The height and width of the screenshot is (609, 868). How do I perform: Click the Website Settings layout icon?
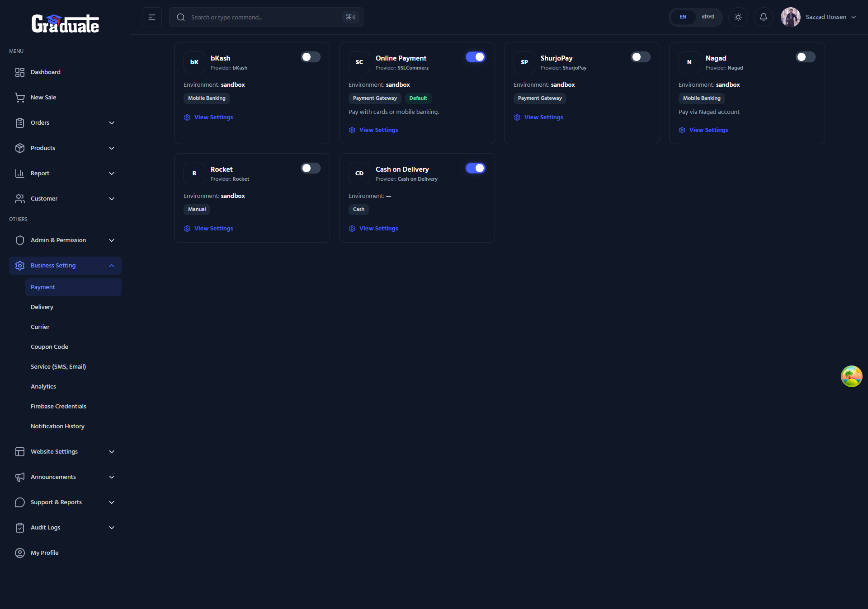[20, 452]
